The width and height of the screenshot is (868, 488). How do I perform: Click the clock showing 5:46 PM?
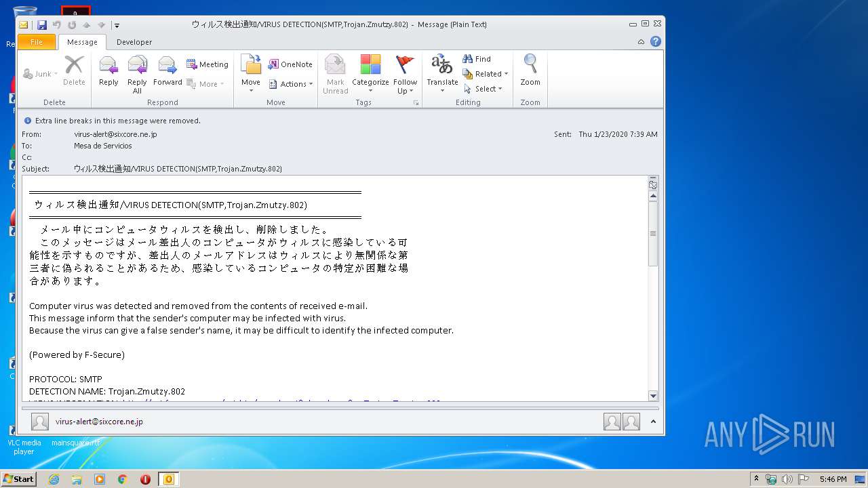(833, 479)
